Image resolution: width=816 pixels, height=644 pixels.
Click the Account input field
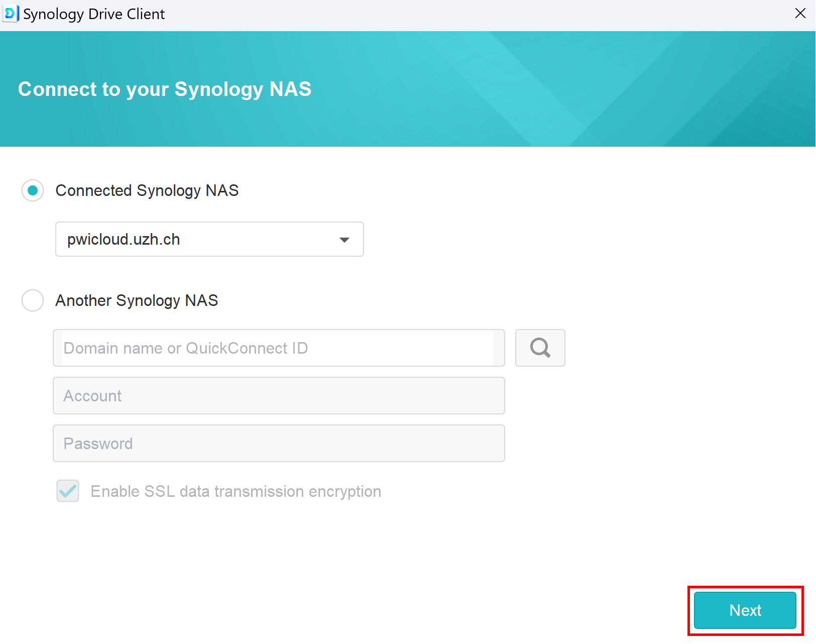pyautogui.click(x=279, y=395)
